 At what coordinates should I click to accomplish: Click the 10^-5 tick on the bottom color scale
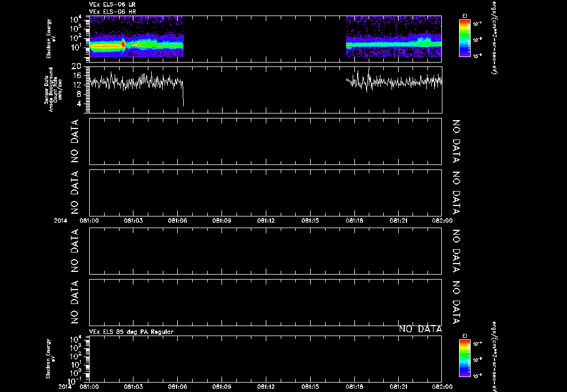(x=477, y=360)
